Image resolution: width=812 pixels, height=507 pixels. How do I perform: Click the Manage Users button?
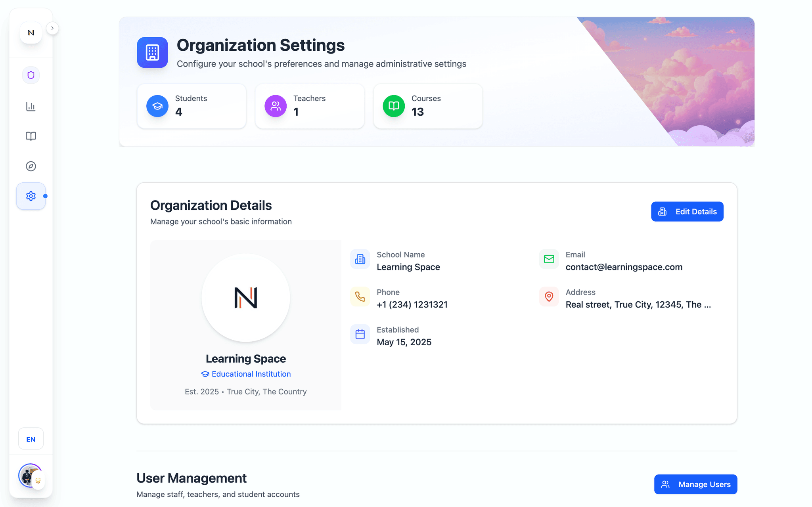click(695, 484)
